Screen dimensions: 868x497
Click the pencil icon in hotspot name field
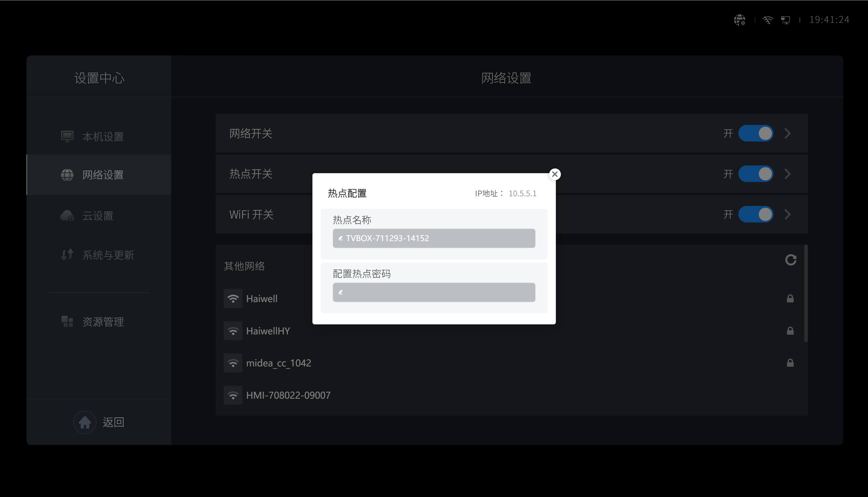click(340, 238)
